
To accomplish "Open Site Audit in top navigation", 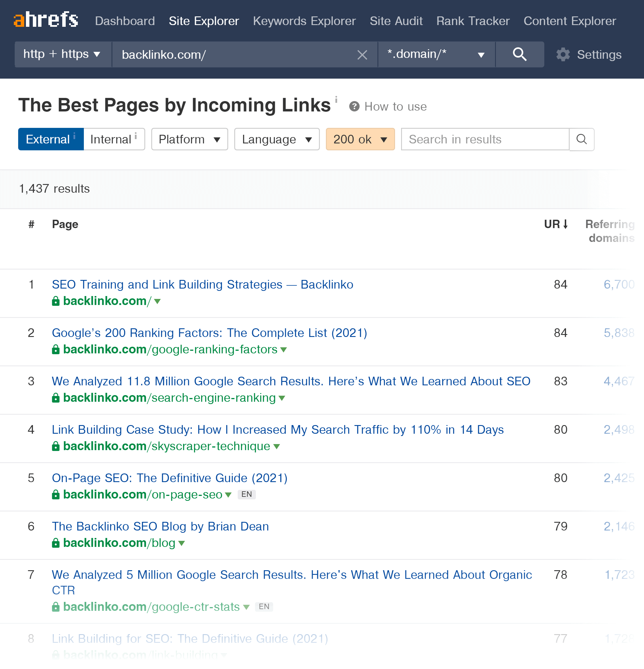I will click(396, 21).
